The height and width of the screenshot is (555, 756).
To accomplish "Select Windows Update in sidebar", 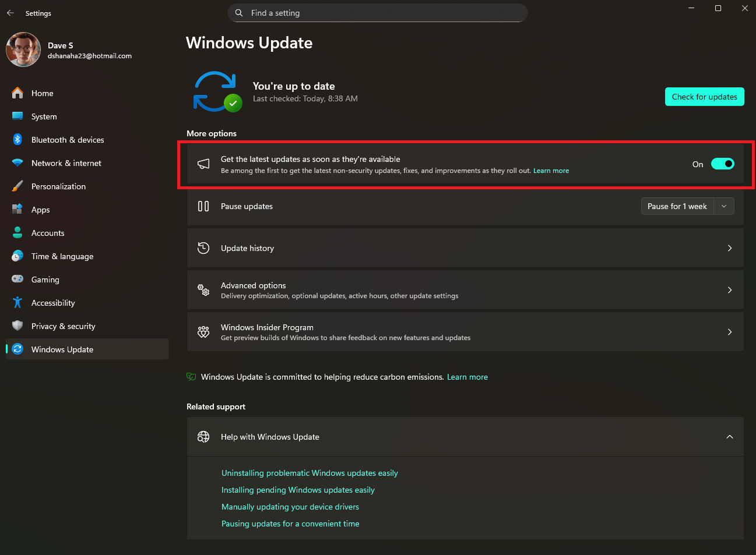I will (x=62, y=349).
